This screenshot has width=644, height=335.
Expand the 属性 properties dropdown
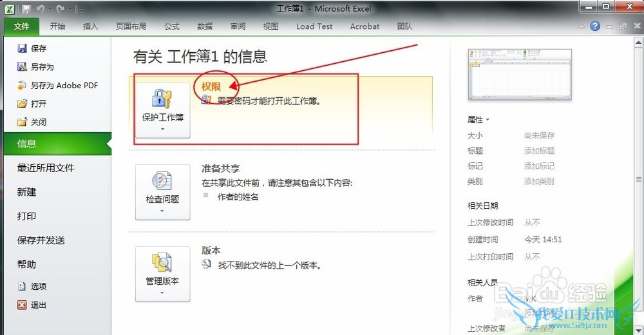[x=478, y=120]
